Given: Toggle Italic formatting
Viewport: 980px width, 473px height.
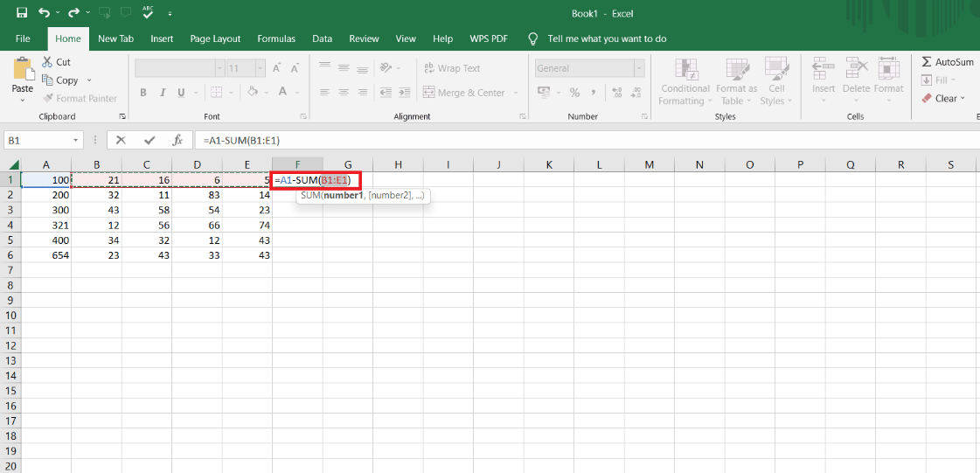Looking at the screenshot, I should point(163,93).
